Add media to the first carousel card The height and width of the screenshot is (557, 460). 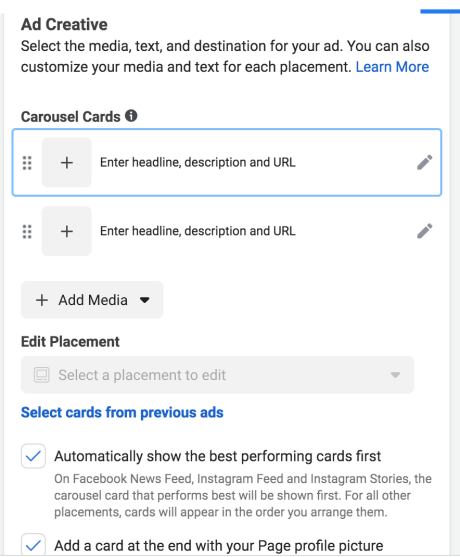pyautogui.click(x=66, y=163)
